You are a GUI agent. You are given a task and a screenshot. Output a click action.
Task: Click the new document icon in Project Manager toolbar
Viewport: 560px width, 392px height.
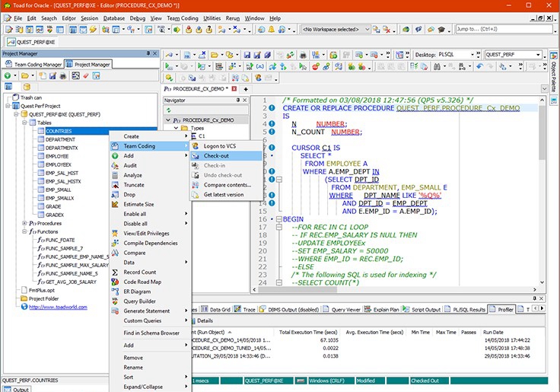[43, 76]
